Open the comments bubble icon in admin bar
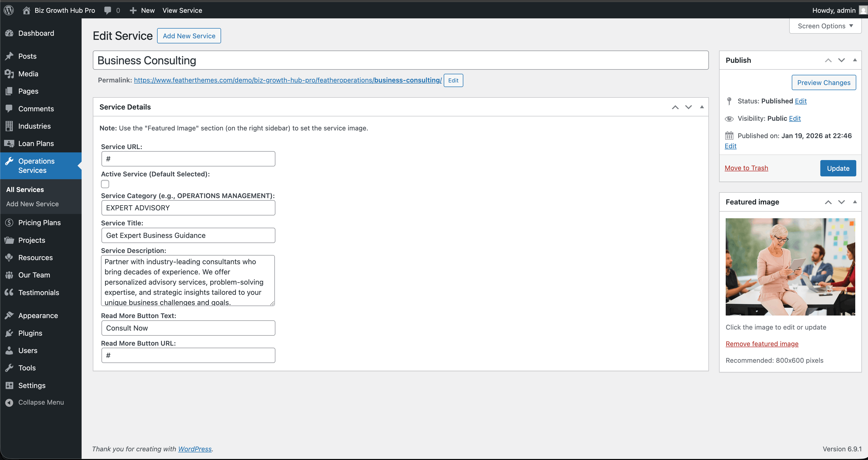868x460 pixels. pyautogui.click(x=108, y=10)
